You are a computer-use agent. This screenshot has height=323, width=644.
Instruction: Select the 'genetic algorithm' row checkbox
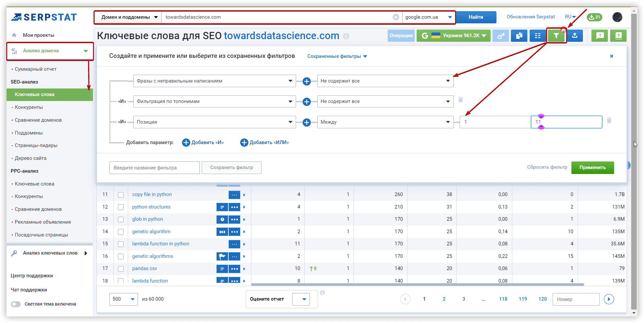click(121, 232)
